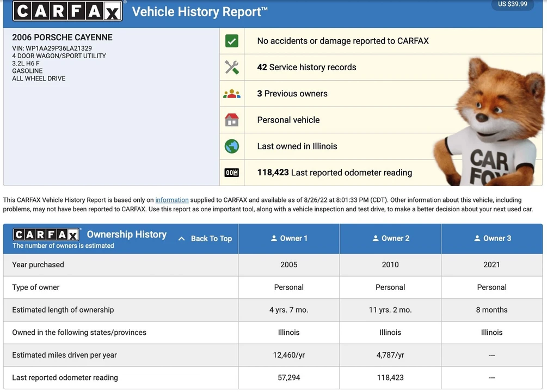The image size is (547, 392).
Task: Click '42 Service history records' row
Action: pos(381,68)
